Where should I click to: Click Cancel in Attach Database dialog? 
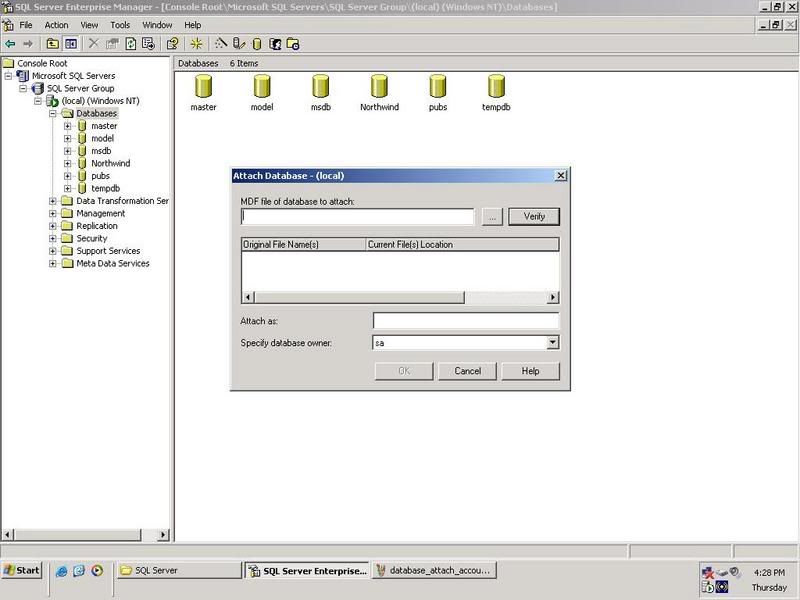coord(467,371)
